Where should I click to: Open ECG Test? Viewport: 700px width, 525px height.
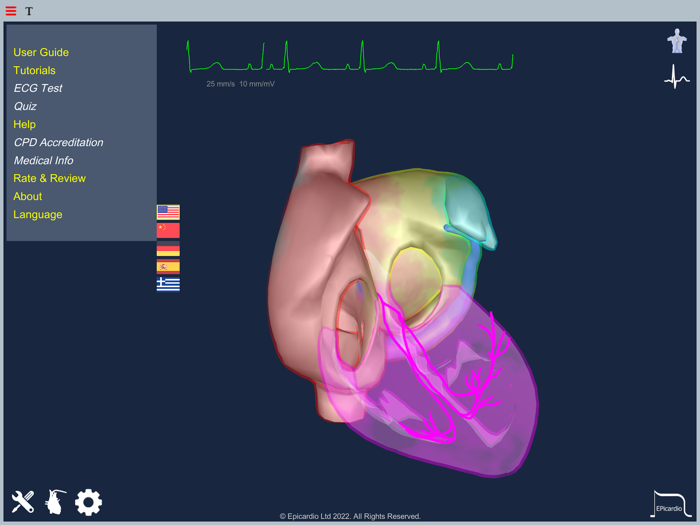[38, 88]
